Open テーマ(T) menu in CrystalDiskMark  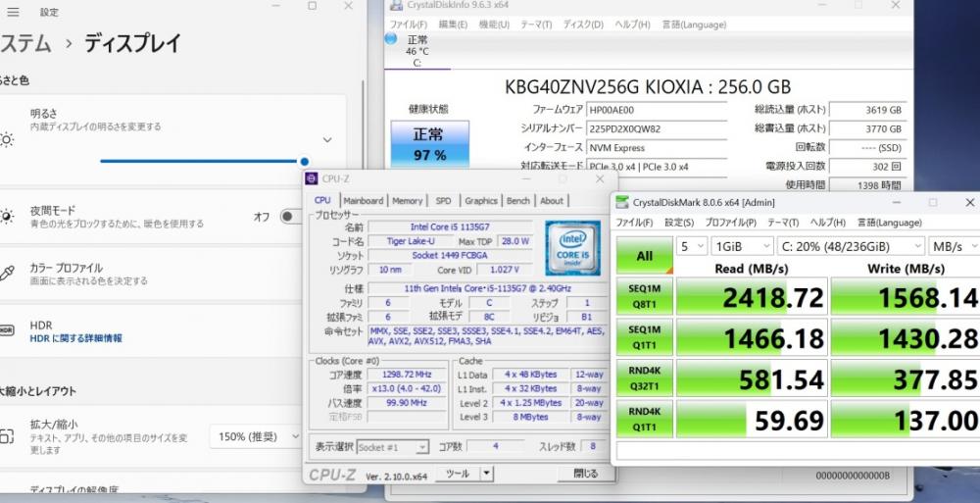coord(783,223)
